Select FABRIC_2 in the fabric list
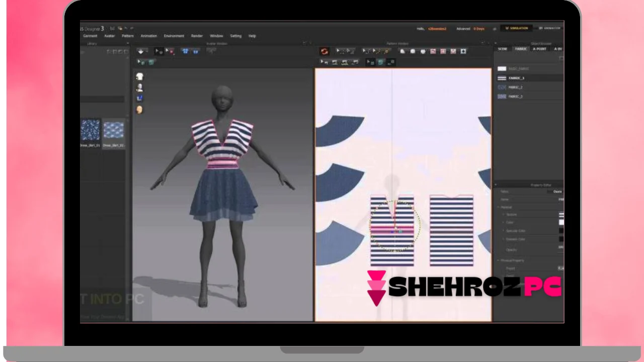The width and height of the screenshot is (644, 362). point(530,87)
